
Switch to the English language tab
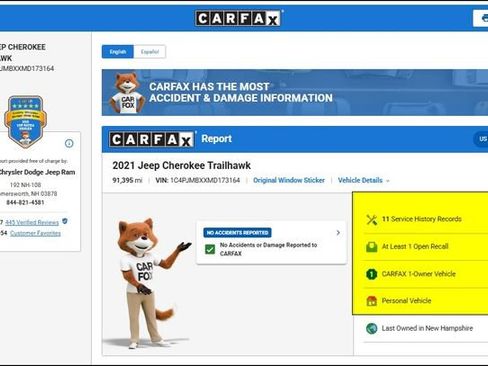point(118,52)
